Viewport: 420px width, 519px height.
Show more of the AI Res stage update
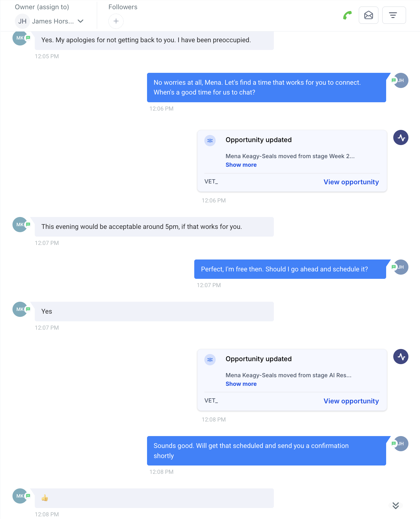point(241,384)
